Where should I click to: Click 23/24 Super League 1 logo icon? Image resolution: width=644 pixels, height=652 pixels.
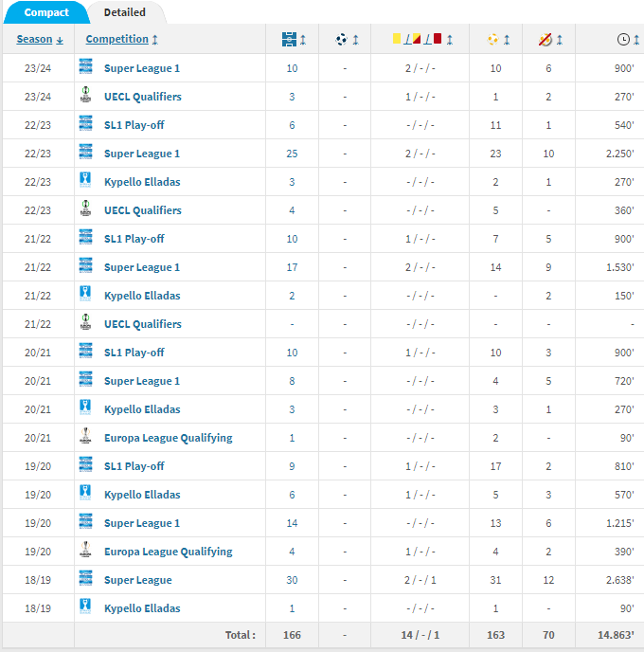(x=85, y=66)
